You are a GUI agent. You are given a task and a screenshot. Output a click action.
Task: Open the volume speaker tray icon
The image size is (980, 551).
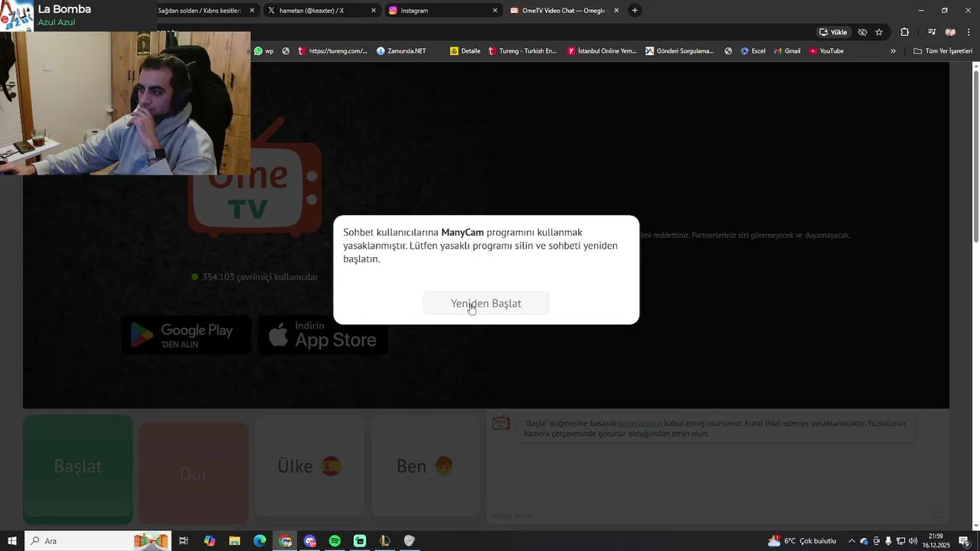[913, 541]
